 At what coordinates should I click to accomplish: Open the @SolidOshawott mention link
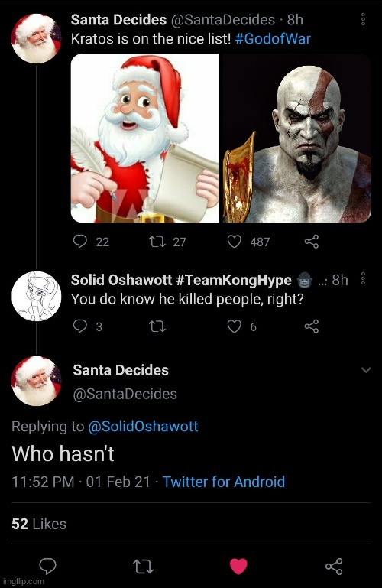(x=143, y=427)
